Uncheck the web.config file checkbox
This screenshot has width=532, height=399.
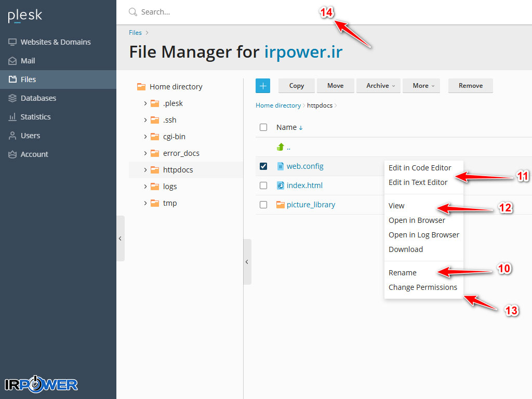263,166
